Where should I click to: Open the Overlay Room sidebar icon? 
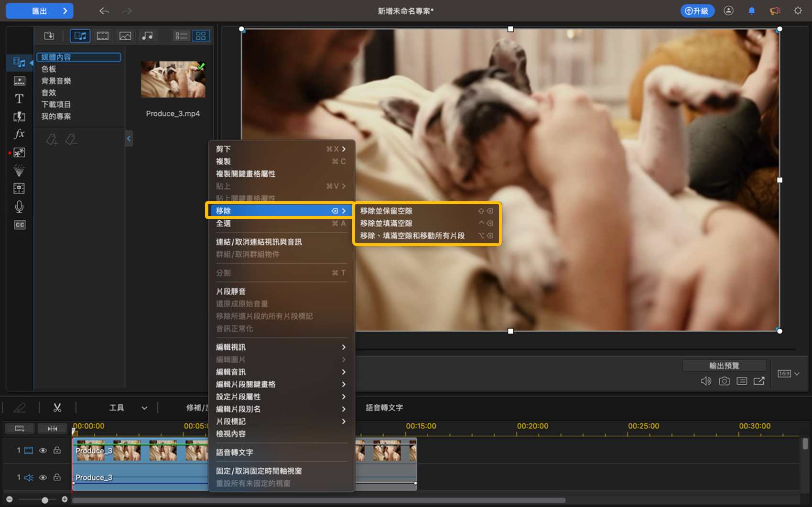click(x=19, y=152)
